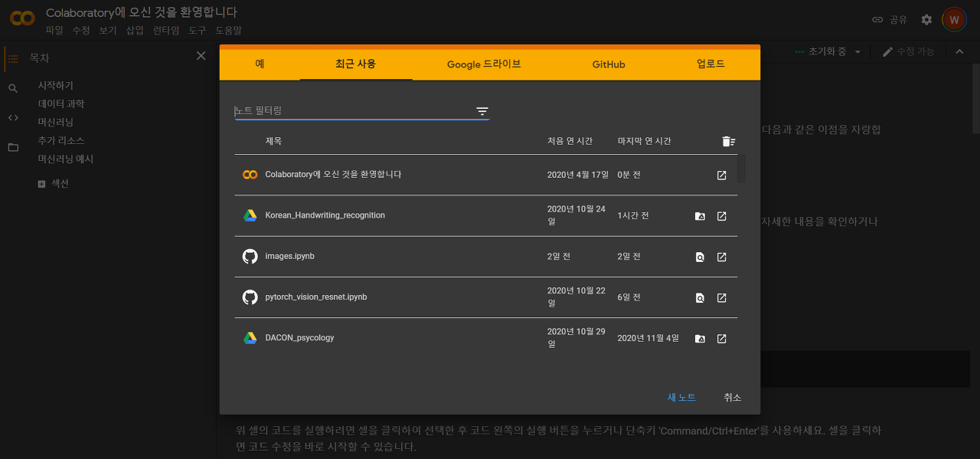
Task: Sort by 마지막 연 시간 column header
Action: point(645,141)
